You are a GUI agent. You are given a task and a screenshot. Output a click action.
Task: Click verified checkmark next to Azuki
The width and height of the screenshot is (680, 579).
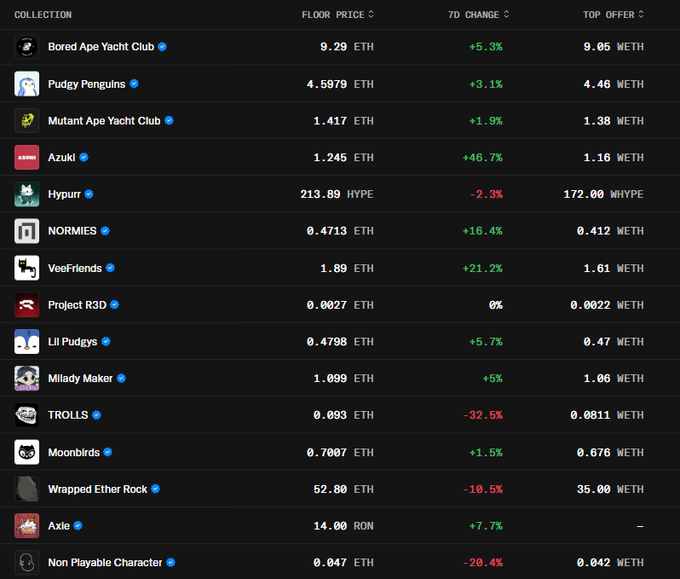tap(84, 157)
